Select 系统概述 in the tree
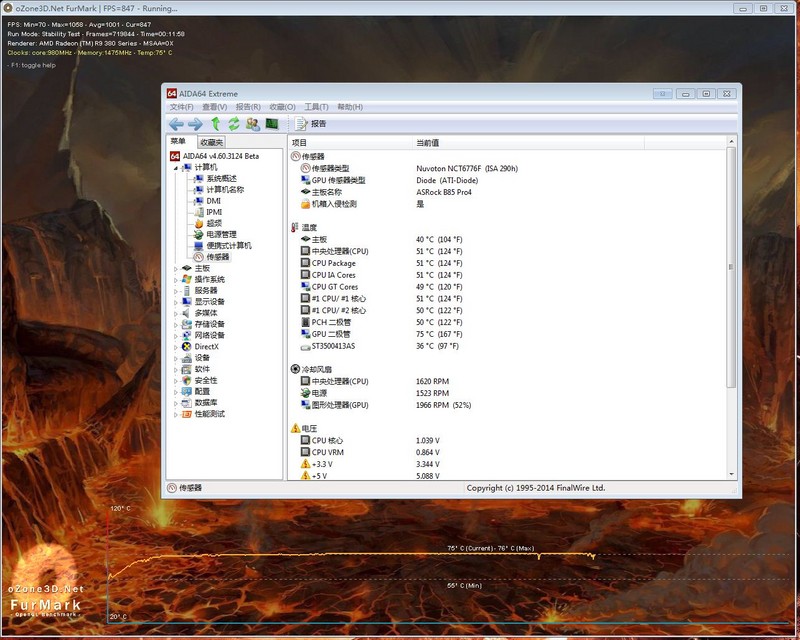Image resolution: width=800 pixels, height=640 pixels. point(220,178)
